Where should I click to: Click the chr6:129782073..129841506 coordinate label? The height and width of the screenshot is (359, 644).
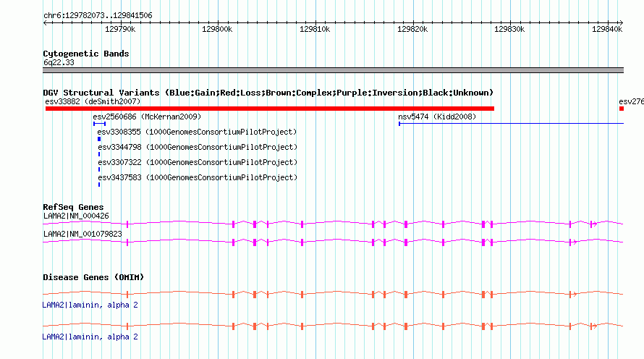click(x=98, y=15)
